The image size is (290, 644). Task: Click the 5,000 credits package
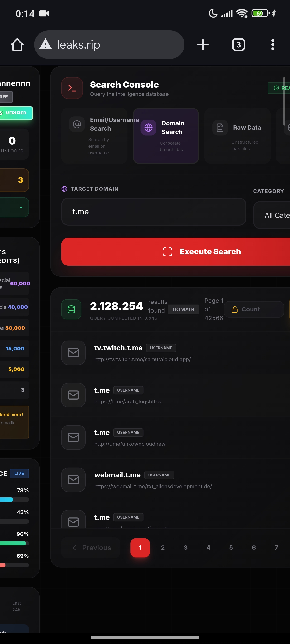[14, 369]
